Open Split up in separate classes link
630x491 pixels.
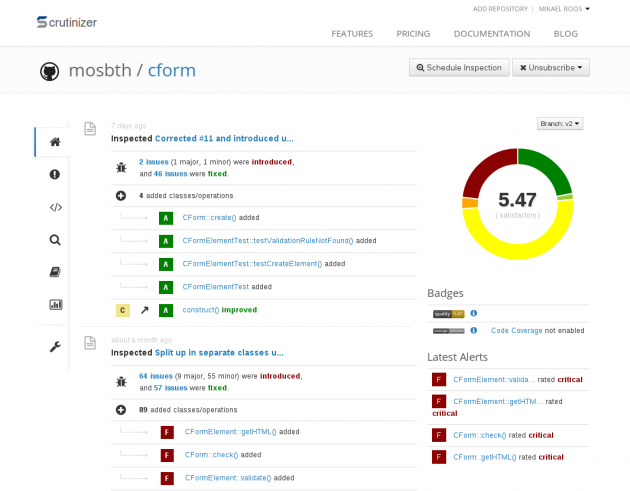click(x=219, y=352)
